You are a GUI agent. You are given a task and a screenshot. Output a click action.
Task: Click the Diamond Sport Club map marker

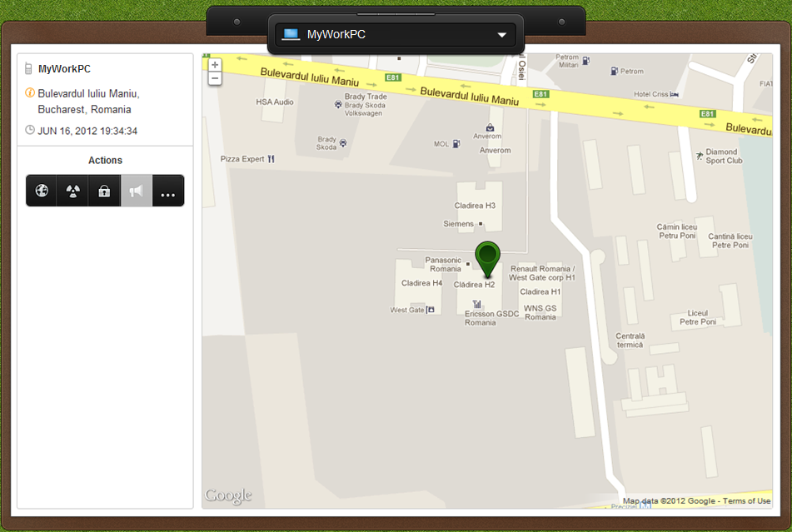coord(700,156)
